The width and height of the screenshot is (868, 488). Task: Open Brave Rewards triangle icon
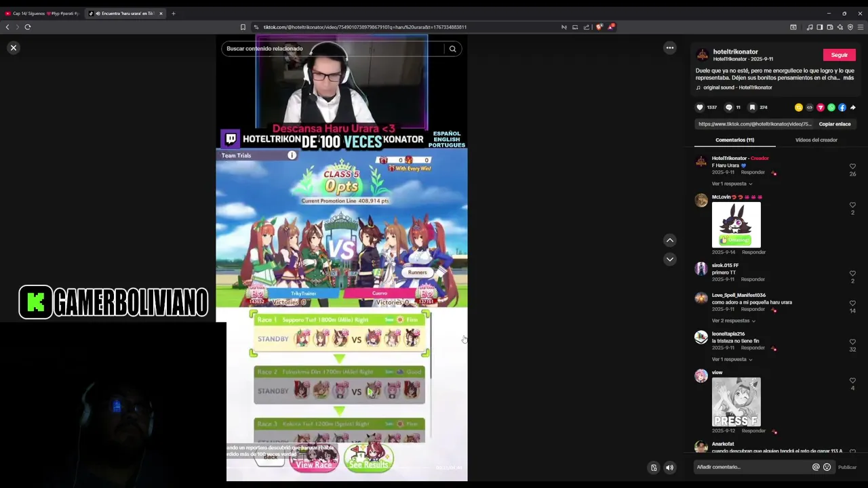(611, 27)
